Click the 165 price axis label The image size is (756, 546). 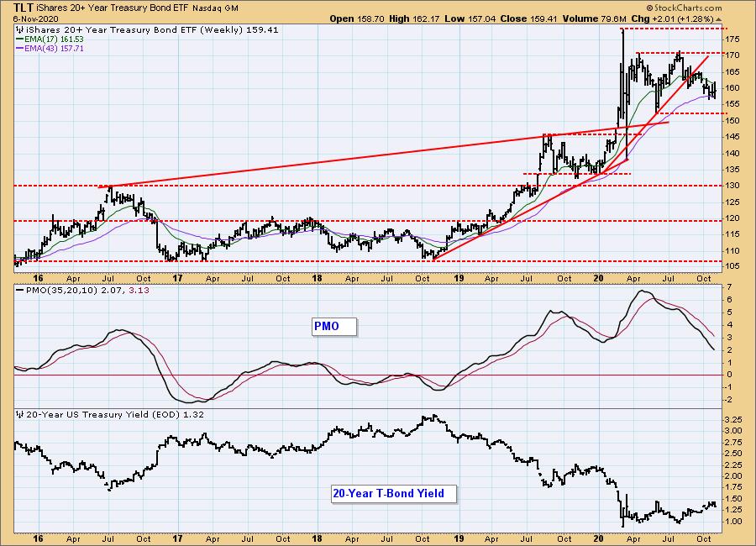[732, 72]
